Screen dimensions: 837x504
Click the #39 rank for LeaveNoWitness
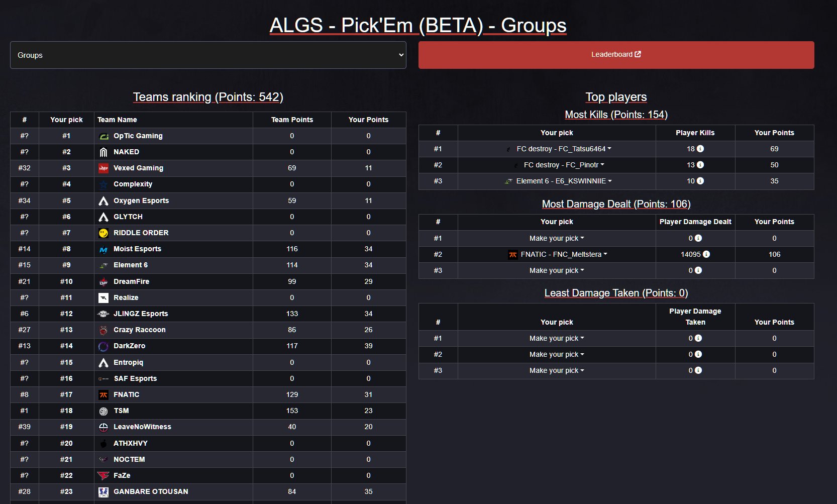[x=24, y=427]
